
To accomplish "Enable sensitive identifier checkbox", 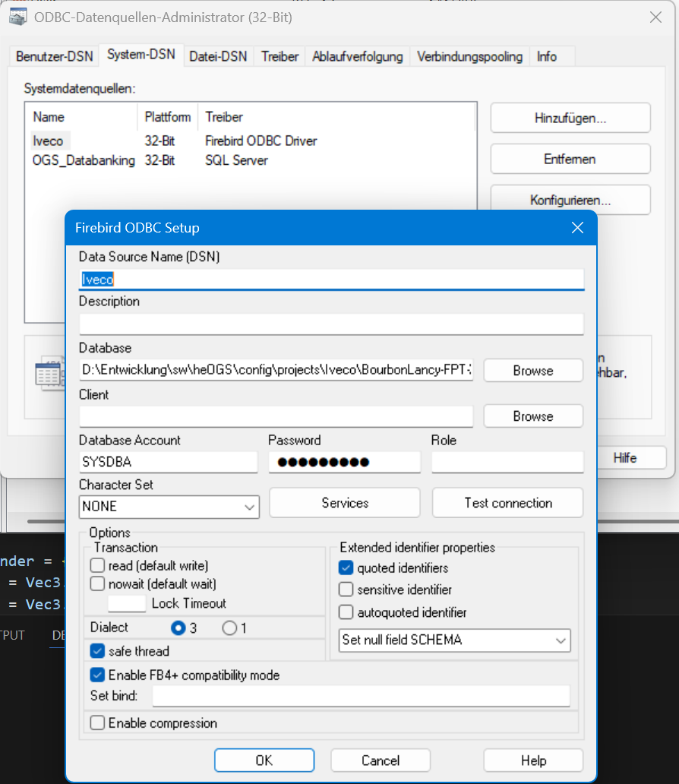I will coord(346,590).
